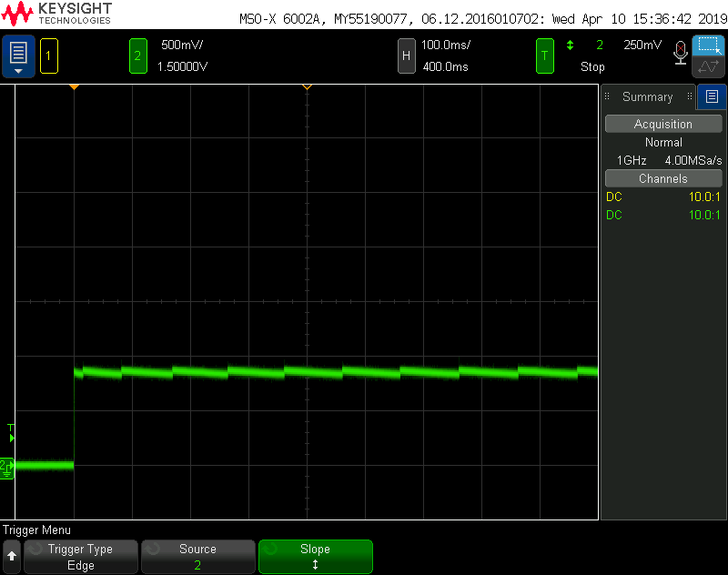Activate the zoom box selection tool
The height and width of the screenshot is (575, 728).
click(709, 45)
